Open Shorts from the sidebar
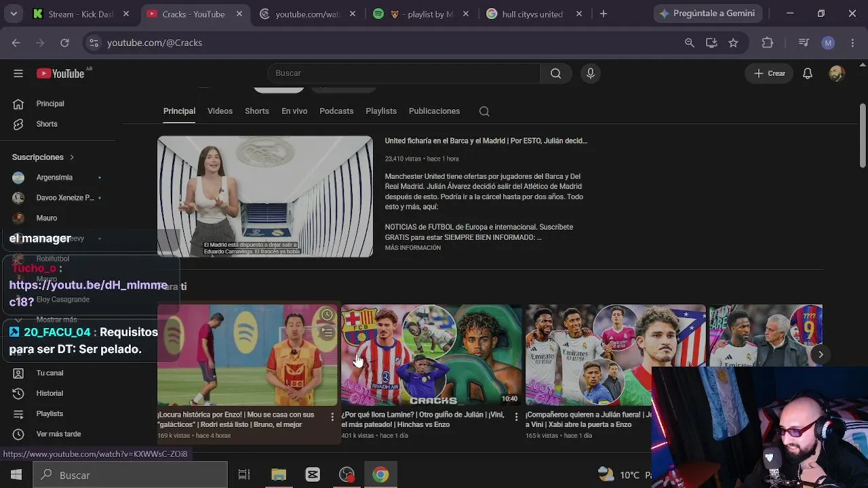Screen dimensions: 868x488 point(47,124)
